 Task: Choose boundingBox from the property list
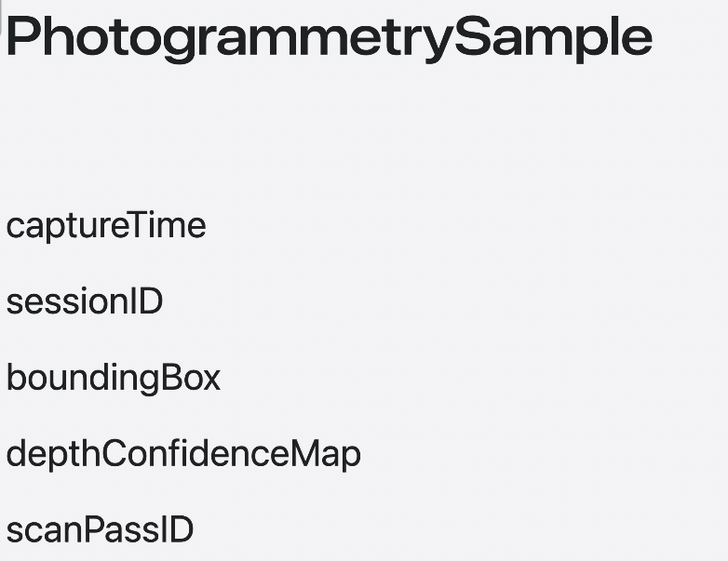pyautogui.click(x=114, y=379)
